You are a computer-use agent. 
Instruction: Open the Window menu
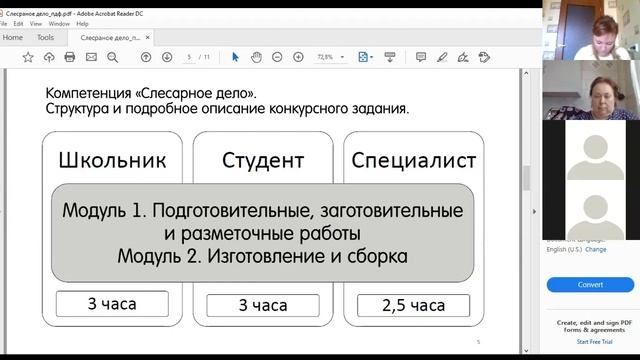[59, 24]
